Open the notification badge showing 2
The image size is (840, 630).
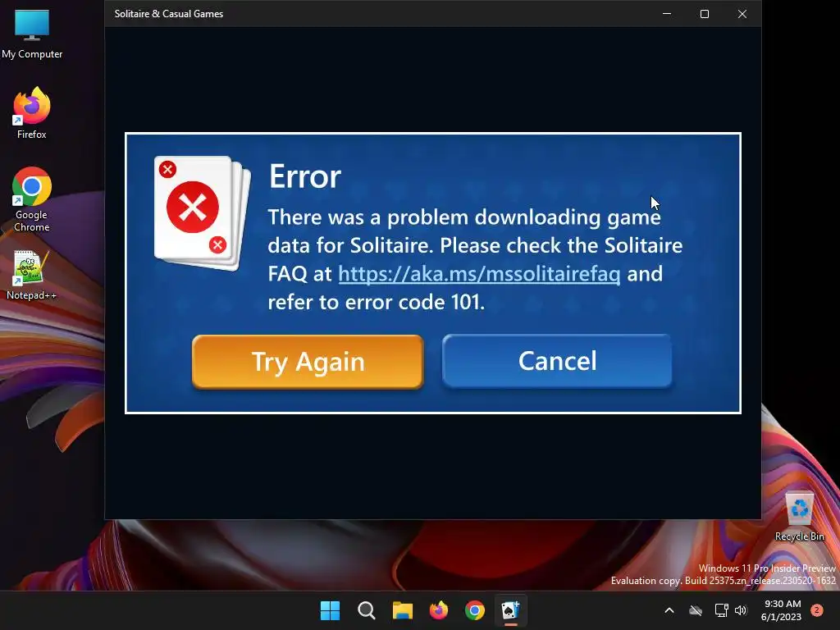pyautogui.click(x=817, y=610)
